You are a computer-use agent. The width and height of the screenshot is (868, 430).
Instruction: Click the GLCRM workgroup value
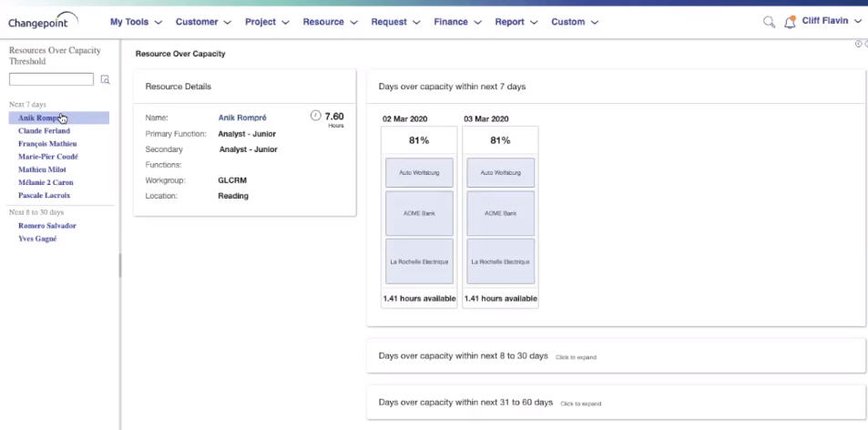tap(232, 180)
